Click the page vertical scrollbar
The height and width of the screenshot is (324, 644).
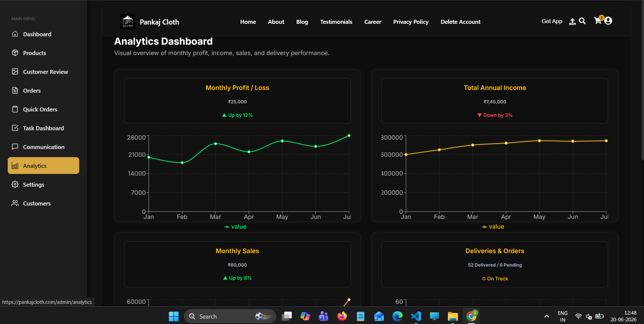(x=642, y=81)
